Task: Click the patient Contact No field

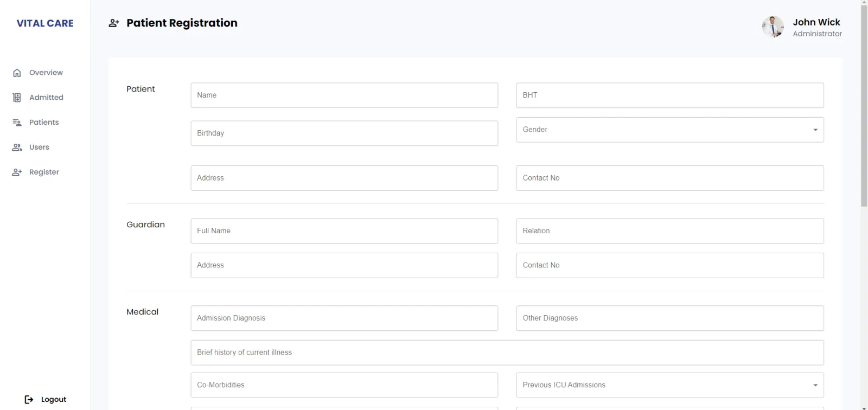Action: click(x=670, y=178)
